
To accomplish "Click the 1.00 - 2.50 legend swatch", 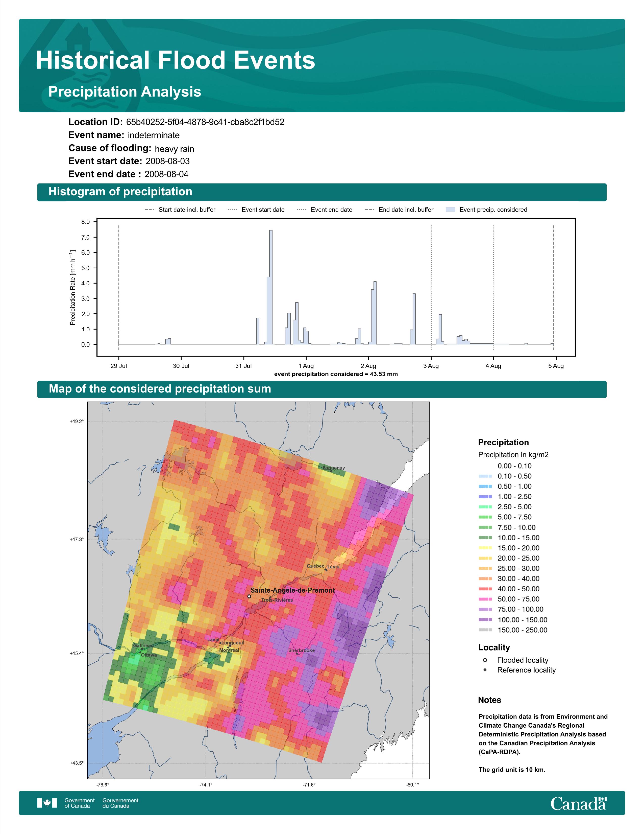I will click(x=485, y=497).
